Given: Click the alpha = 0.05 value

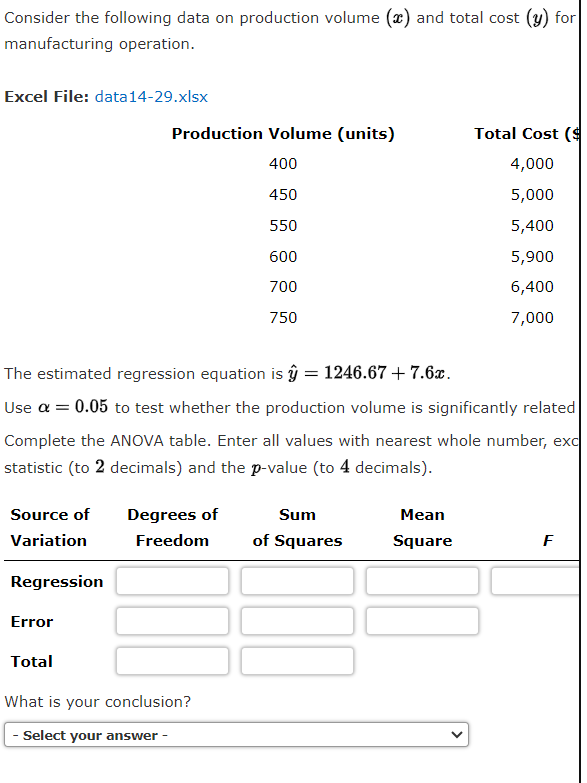Looking at the screenshot, I should (73, 406).
